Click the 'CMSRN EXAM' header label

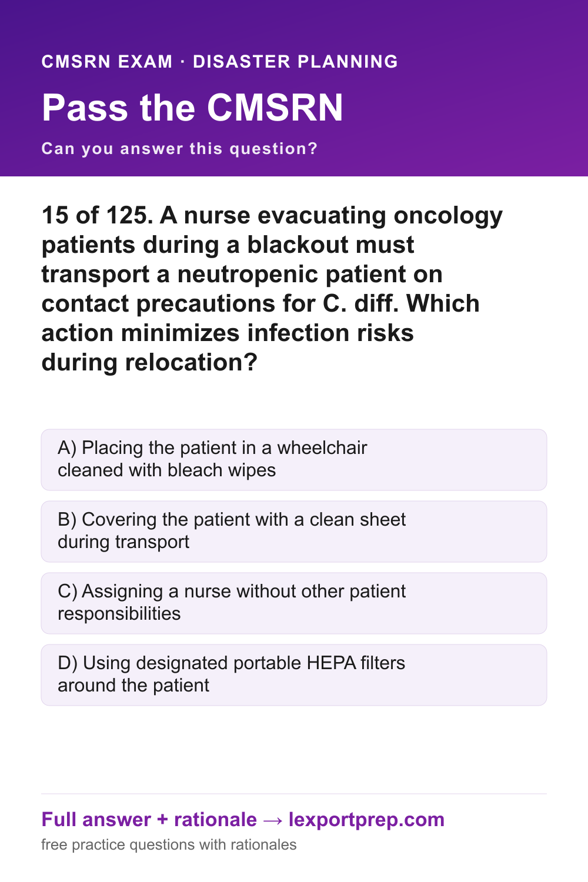(x=107, y=62)
